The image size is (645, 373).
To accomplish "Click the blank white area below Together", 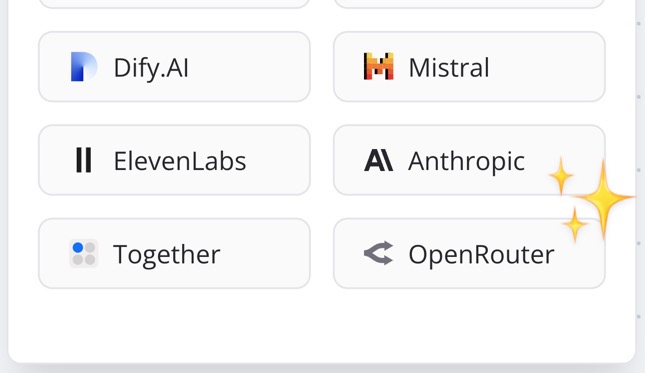I will pyautogui.click(x=174, y=325).
